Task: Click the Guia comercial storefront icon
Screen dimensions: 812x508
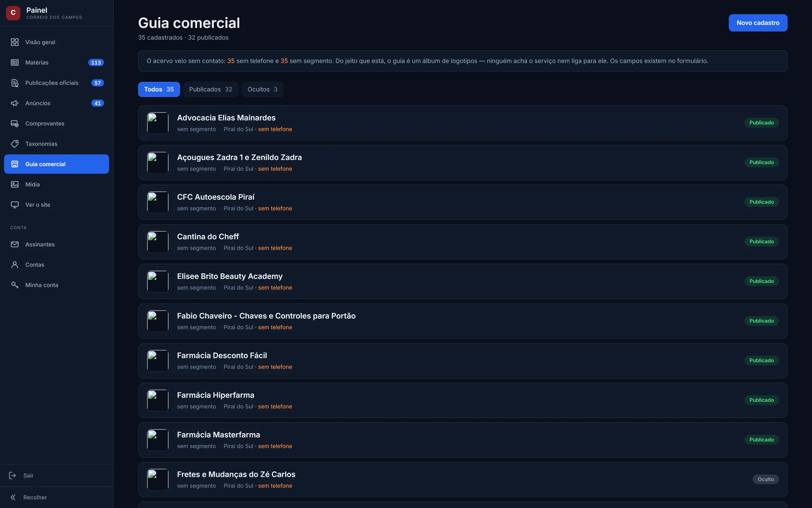Action: [x=15, y=164]
